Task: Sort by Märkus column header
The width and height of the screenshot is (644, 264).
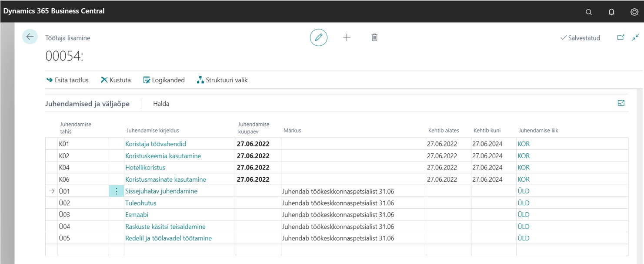Action: point(292,130)
